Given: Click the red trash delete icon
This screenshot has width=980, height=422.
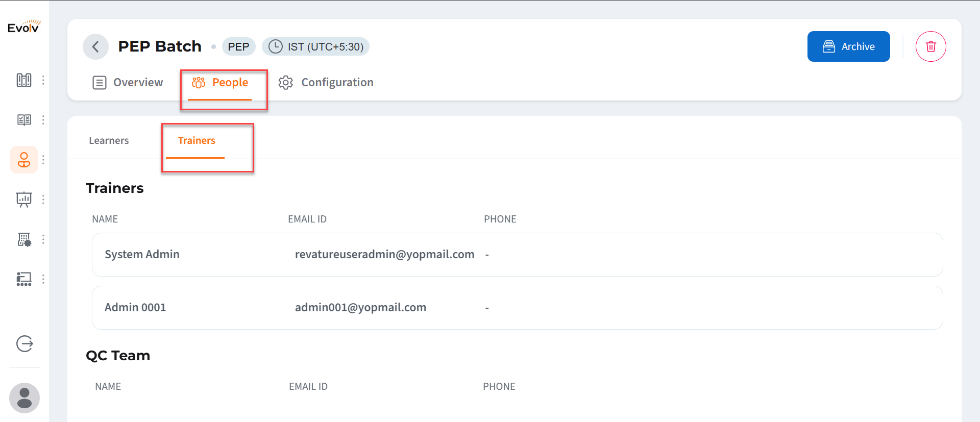Looking at the screenshot, I should (x=930, y=46).
